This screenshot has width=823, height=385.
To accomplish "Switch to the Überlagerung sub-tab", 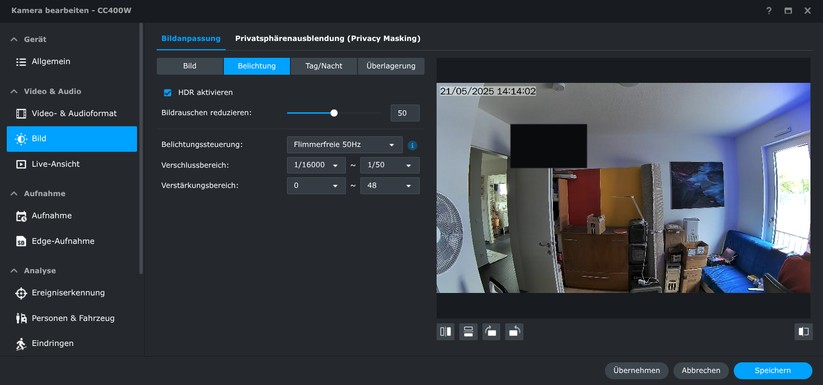I will [391, 66].
